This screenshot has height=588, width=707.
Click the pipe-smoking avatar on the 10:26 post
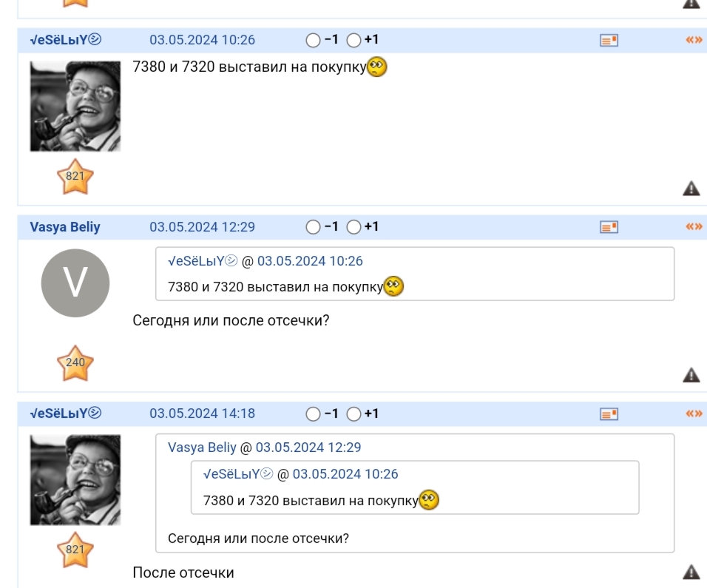[x=75, y=107]
